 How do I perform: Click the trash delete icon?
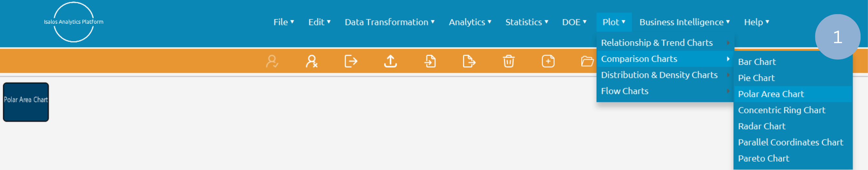pos(508,61)
